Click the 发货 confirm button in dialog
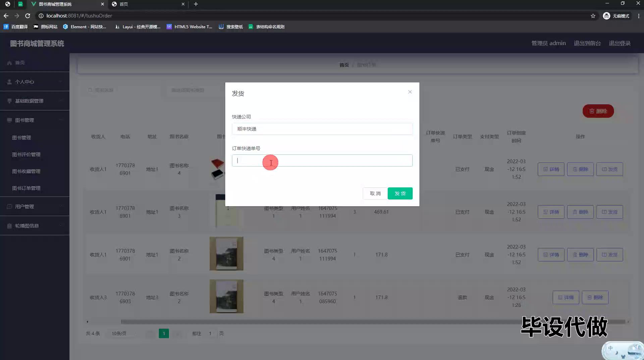Image resolution: width=644 pixels, height=360 pixels. coord(400,193)
